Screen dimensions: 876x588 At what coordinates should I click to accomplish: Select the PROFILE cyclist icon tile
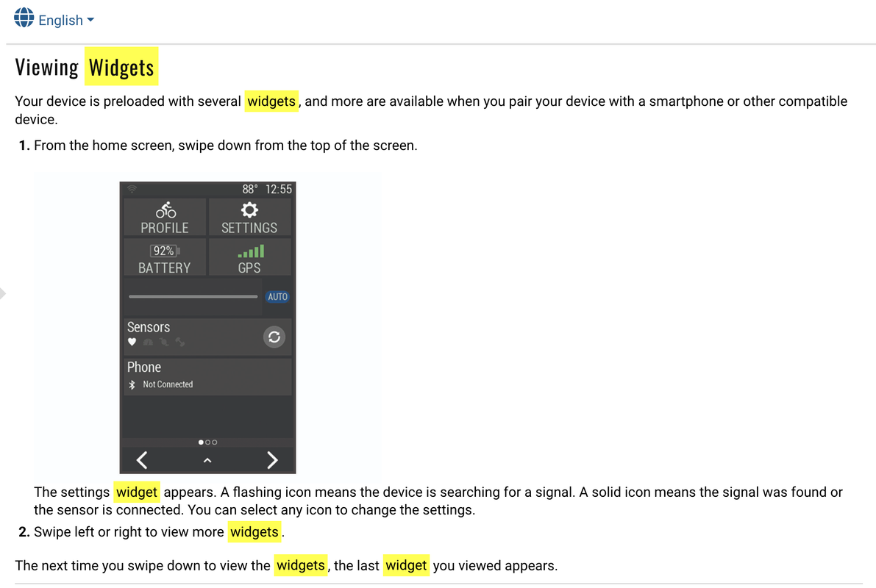pyautogui.click(x=165, y=218)
